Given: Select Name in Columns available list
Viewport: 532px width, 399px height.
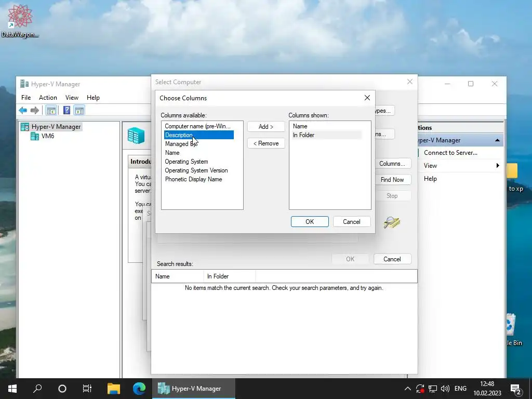Looking at the screenshot, I should pos(199,153).
